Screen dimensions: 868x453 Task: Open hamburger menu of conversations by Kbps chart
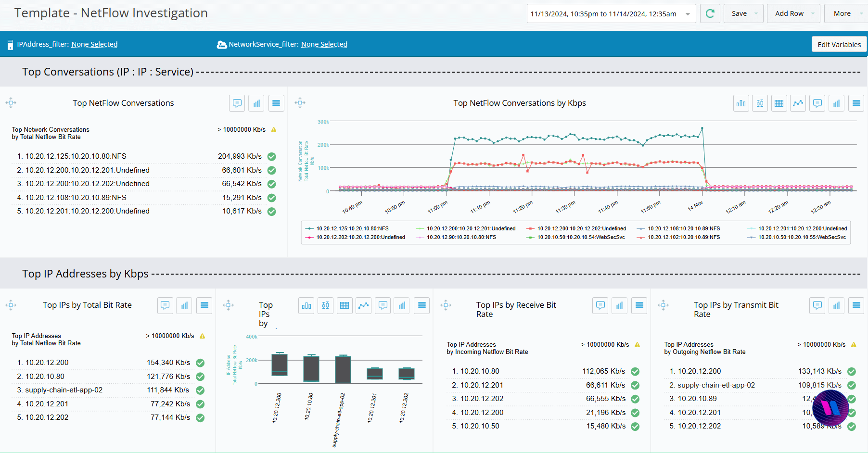[856, 103]
